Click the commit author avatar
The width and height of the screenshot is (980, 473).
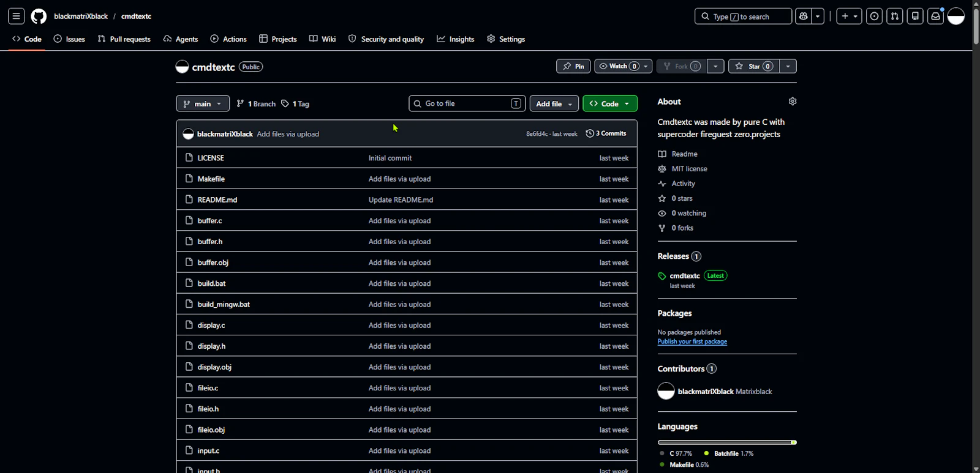click(189, 134)
